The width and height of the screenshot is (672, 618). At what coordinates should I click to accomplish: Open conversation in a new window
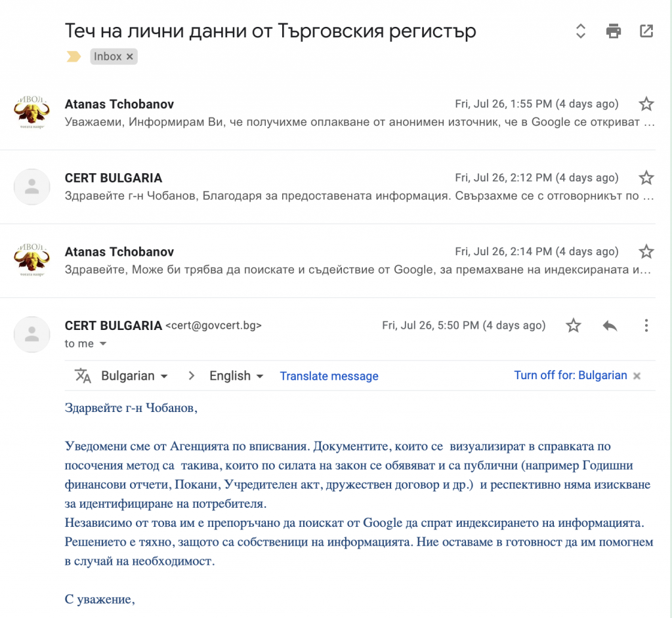[x=646, y=31]
